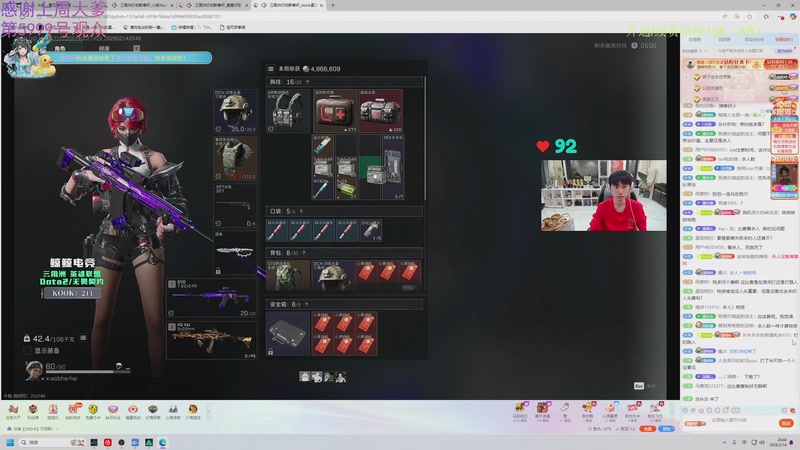This screenshot has height=450, width=800.
Task: Click the help icon next to 胸挂
Action: [307, 82]
